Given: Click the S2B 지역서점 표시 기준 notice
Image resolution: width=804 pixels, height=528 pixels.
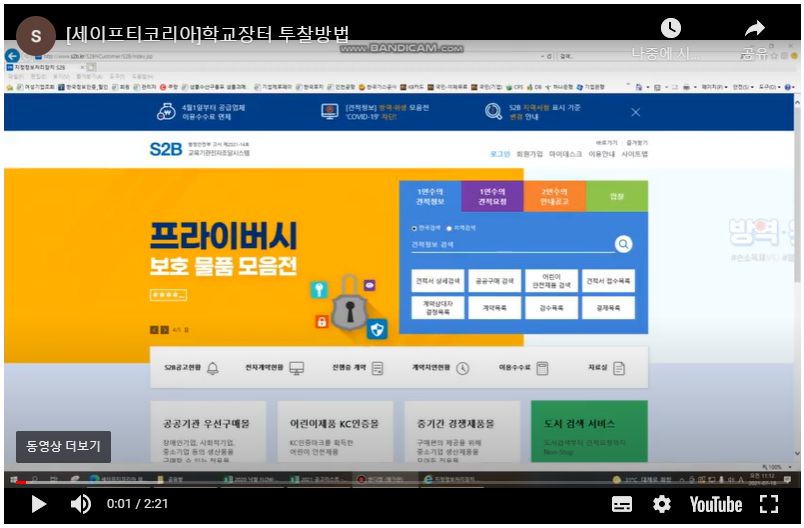Looking at the screenshot, I should (x=533, y=112).
